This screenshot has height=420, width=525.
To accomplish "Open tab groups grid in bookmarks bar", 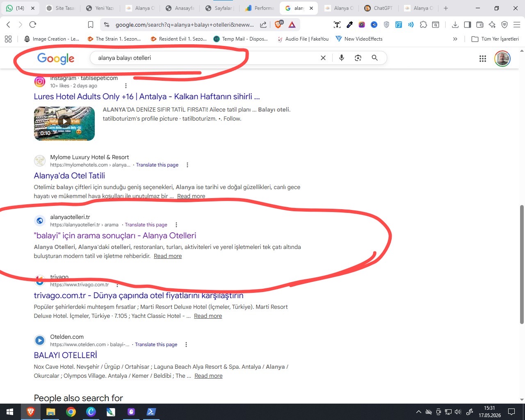I will [x=8, y=39].
